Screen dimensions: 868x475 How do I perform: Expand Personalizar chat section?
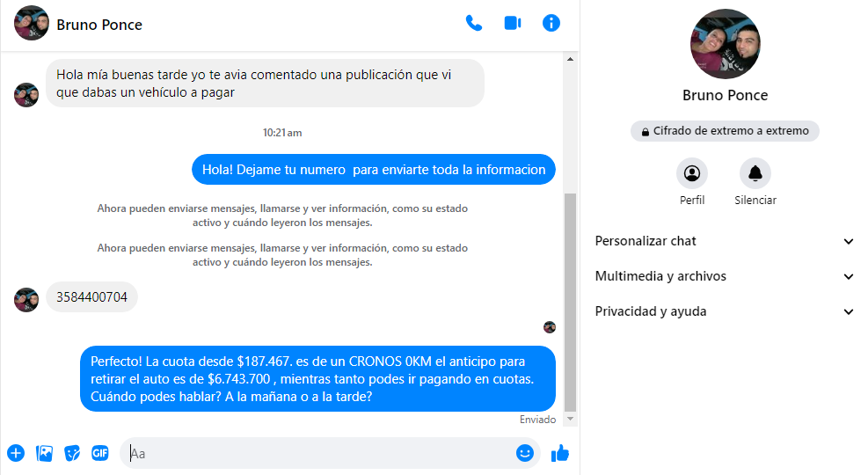pyautogui.click(x=725, y=241)
